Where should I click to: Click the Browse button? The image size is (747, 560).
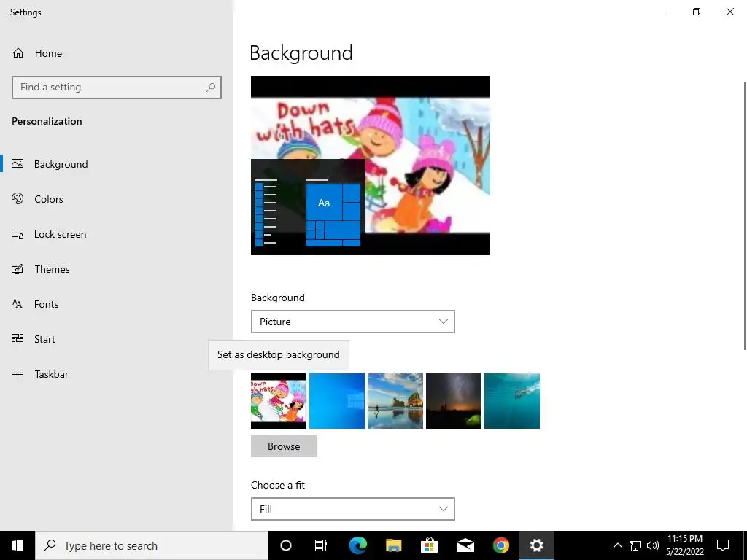click(x=284, y=446)
